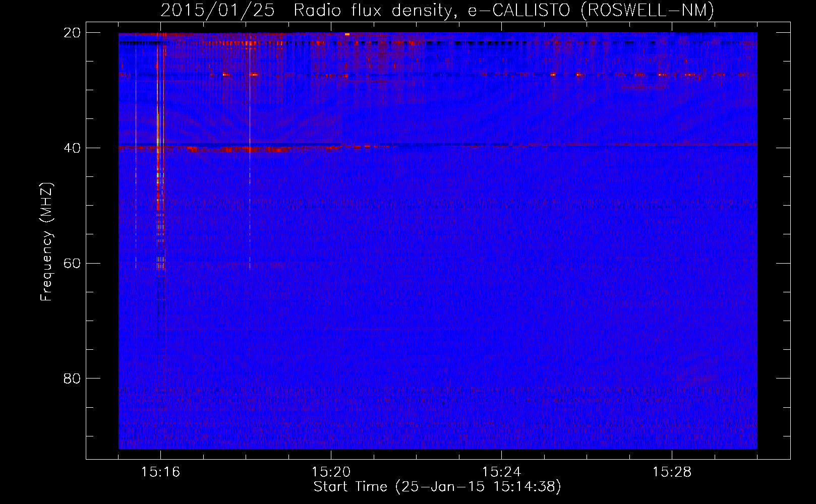This screenshot has height=504, width=816.
Task: Click the "80" frequency axis label
Action: (x=72, y=379)
